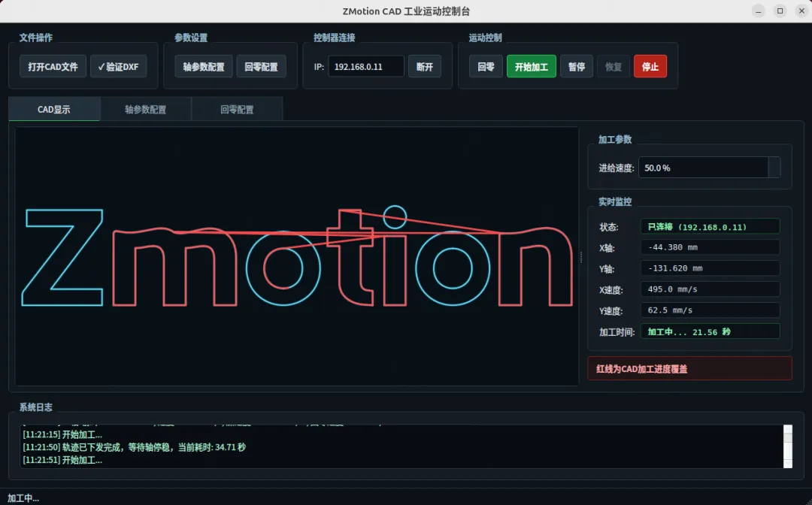
Task: Pause machining with the 暂停 button
Action: (x=577, y=67)
